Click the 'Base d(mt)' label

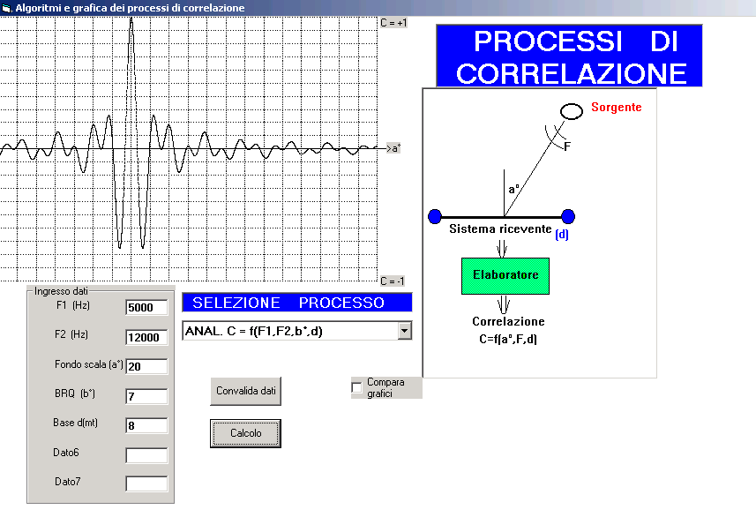[75, 423]
